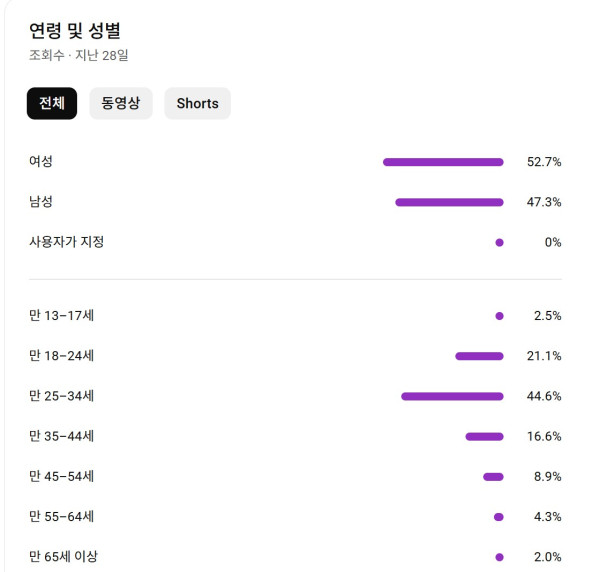
Task: Click the 여성 purple bar
Action: coord(443,162)
